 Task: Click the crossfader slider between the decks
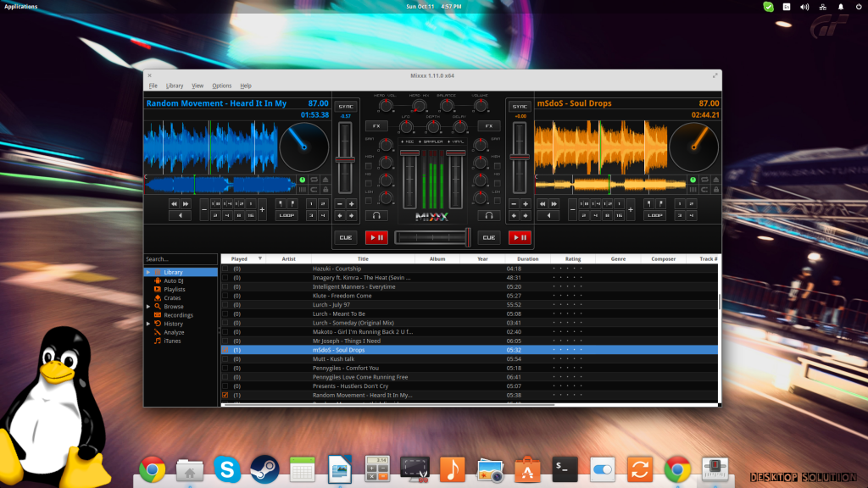(432, 237)
